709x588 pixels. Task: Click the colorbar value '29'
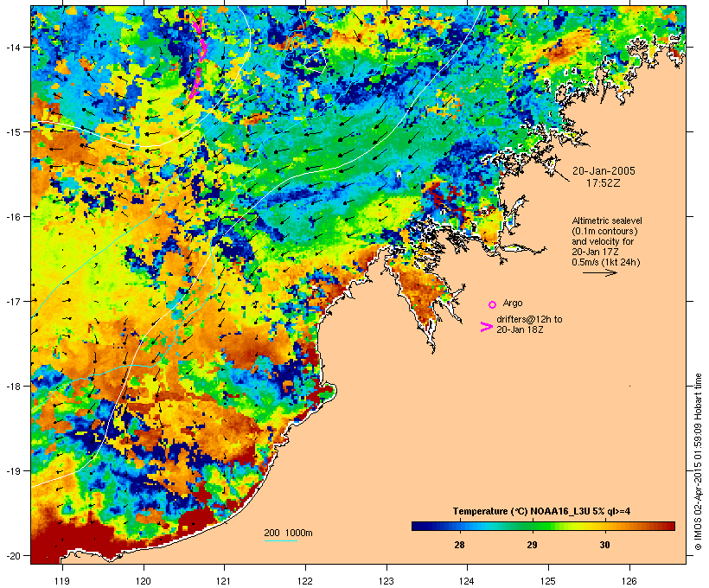(532, 545)
